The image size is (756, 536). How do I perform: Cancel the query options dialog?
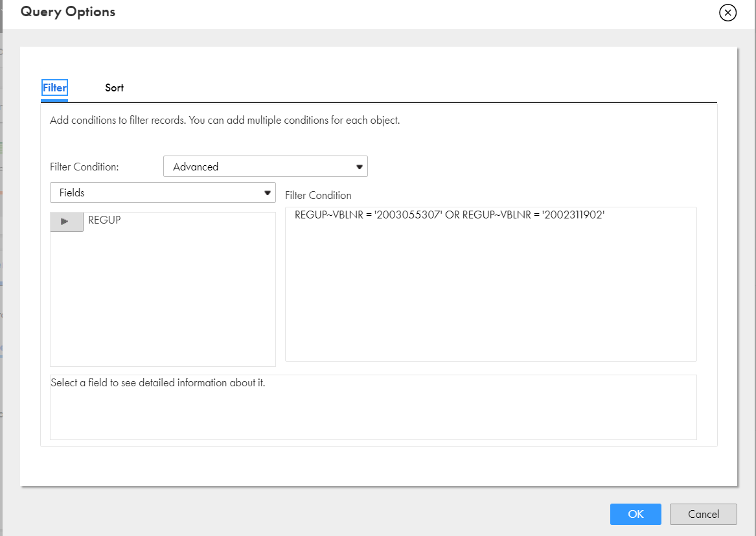pos(704,515)
